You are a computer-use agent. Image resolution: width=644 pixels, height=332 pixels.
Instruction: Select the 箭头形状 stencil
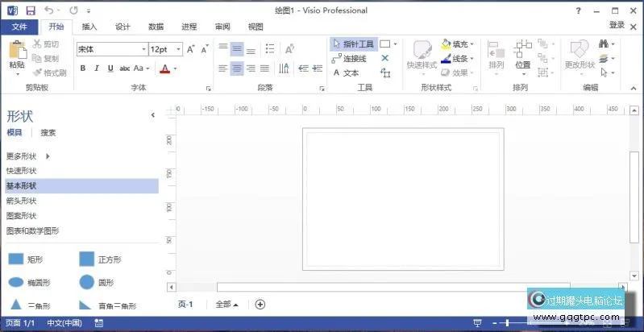(x=22, y=201)
